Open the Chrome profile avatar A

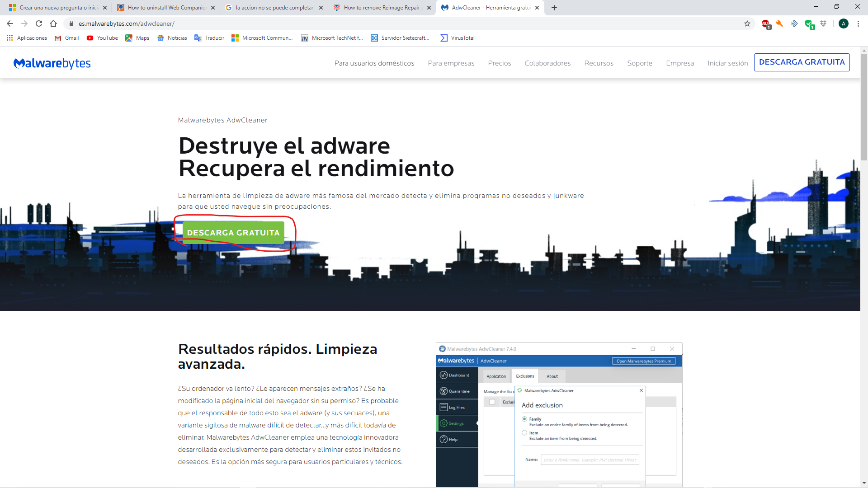point(844,23)
